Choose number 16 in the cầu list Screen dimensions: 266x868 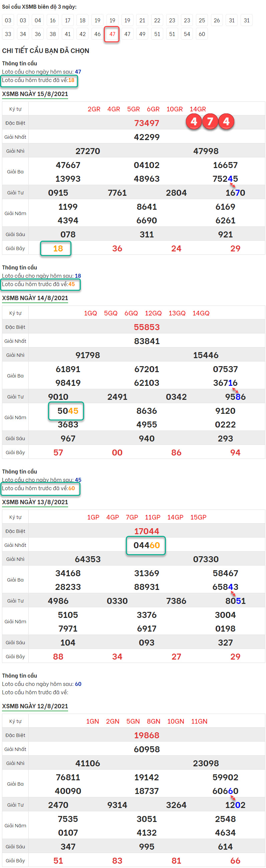click(x=53, y=20)
